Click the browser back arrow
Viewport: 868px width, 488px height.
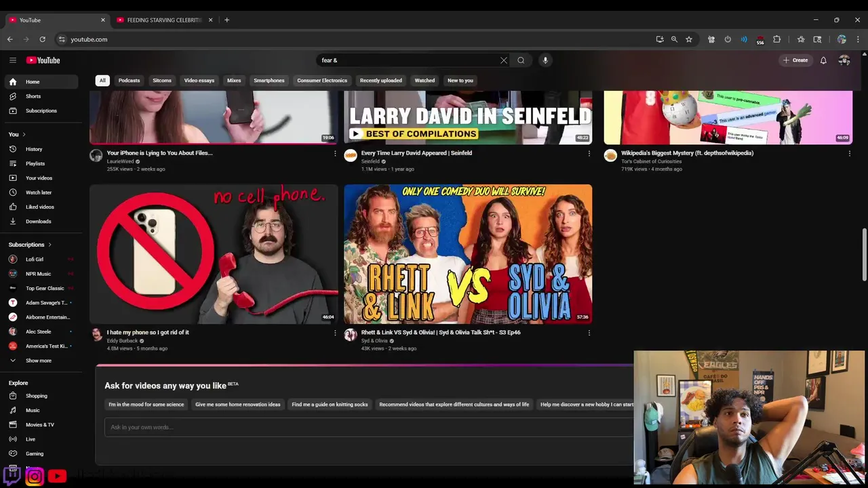9,39
